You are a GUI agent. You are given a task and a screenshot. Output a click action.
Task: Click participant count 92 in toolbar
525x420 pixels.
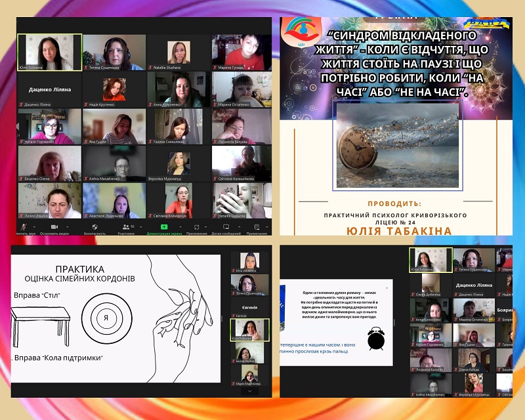133,226
